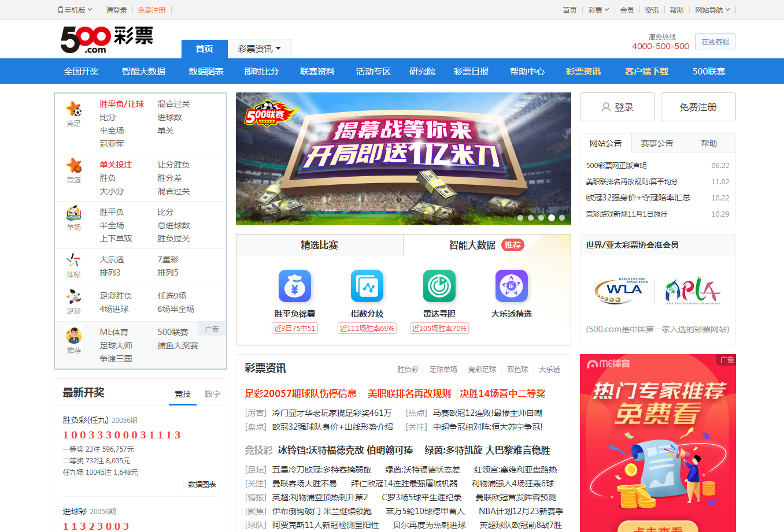Click the 在线客服 button
This screenshot has height=532, width=784.
[715, 42]
